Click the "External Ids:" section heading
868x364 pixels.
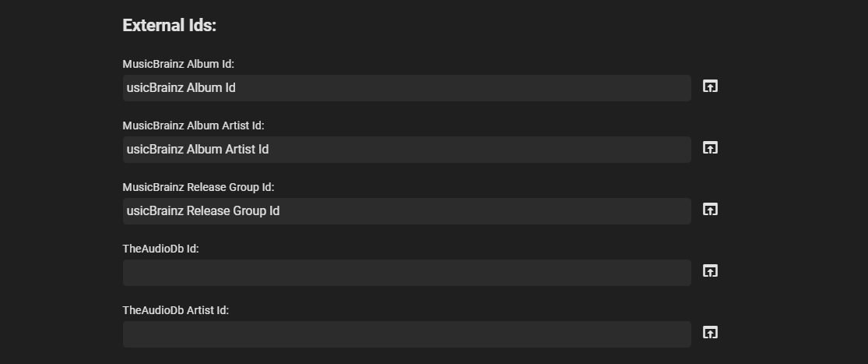169,26
